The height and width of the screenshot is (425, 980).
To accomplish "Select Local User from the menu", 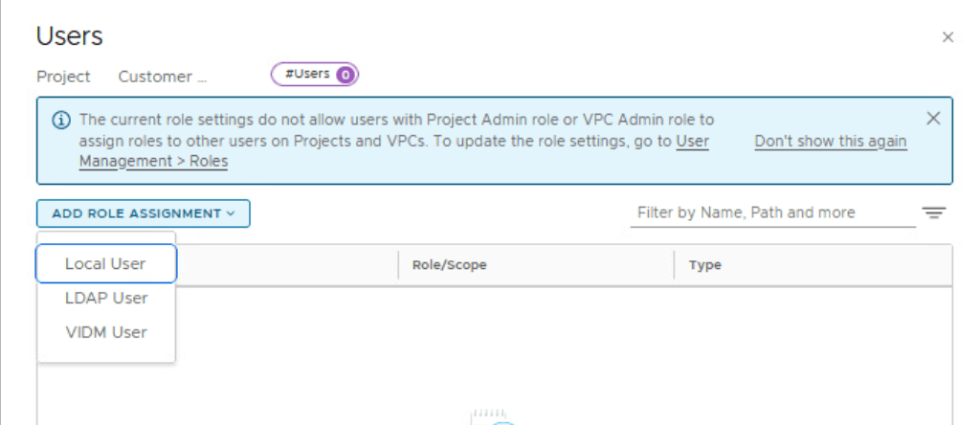I will [x=105, y=263].
